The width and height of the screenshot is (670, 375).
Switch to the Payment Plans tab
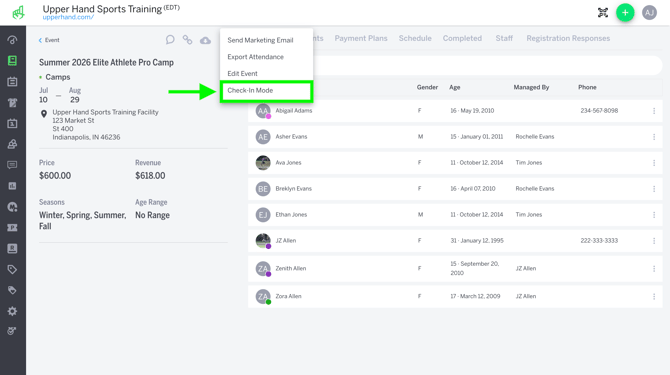[361, 38]
